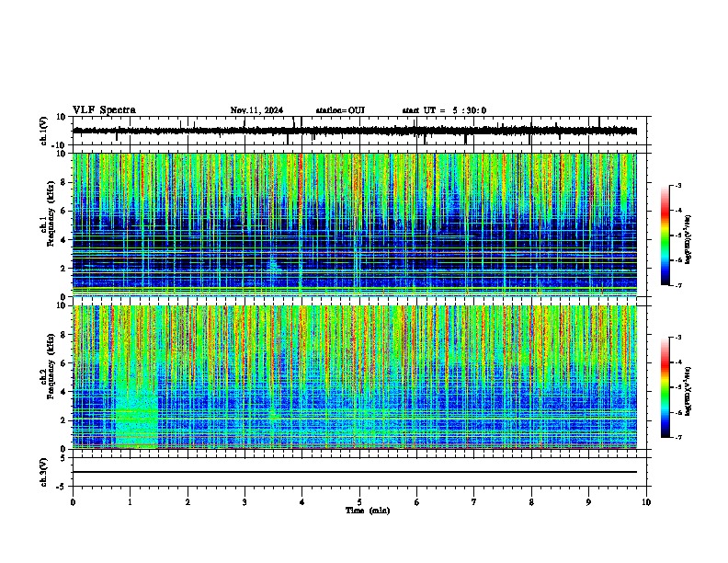Screen dimensions: 728x563
Task: Click the 'ch.3(V)' axis label
Action: click(x=43, y=472)
